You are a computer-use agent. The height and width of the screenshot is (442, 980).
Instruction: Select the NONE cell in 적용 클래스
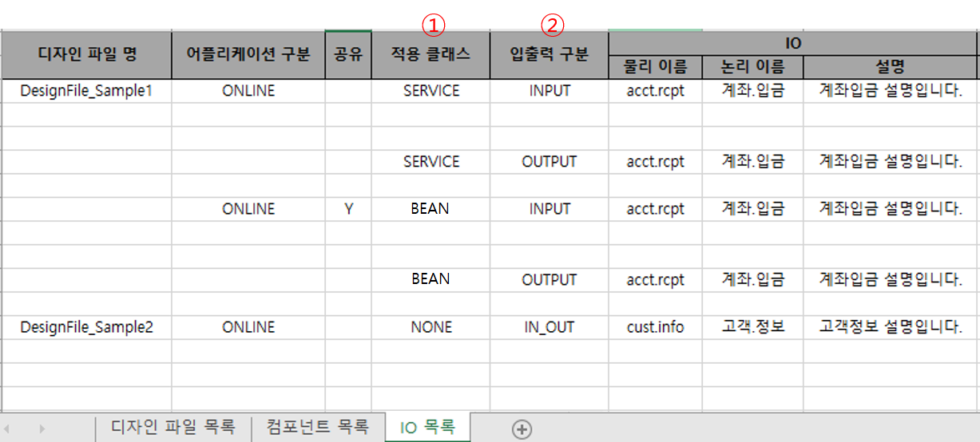(x=430, y=327)
